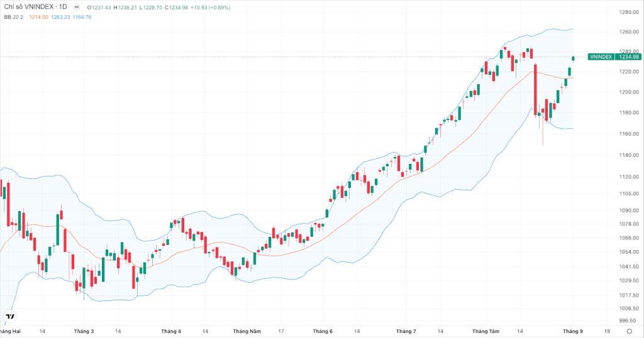644x338 pixels.
Task: Click the change value +10.93 (+0.89%)
Action: (210, 8)
